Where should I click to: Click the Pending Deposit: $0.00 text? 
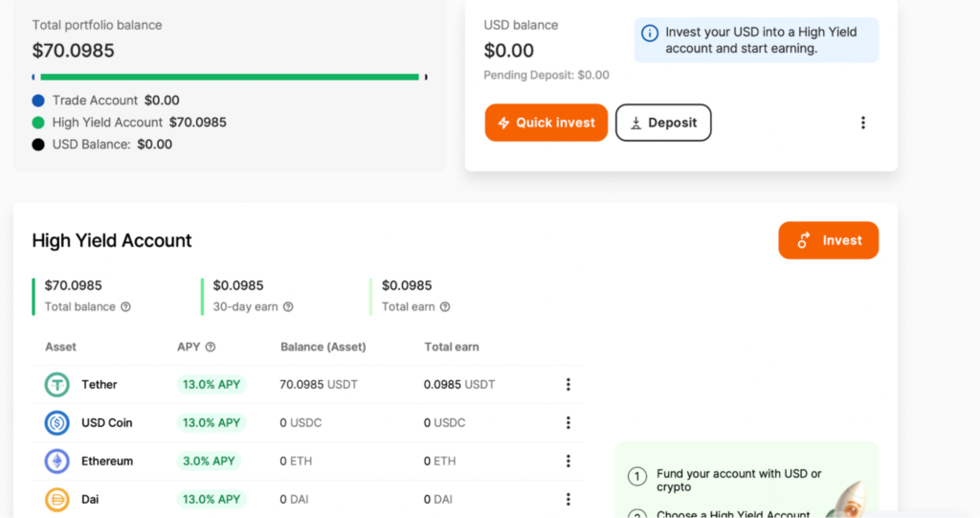546,75
